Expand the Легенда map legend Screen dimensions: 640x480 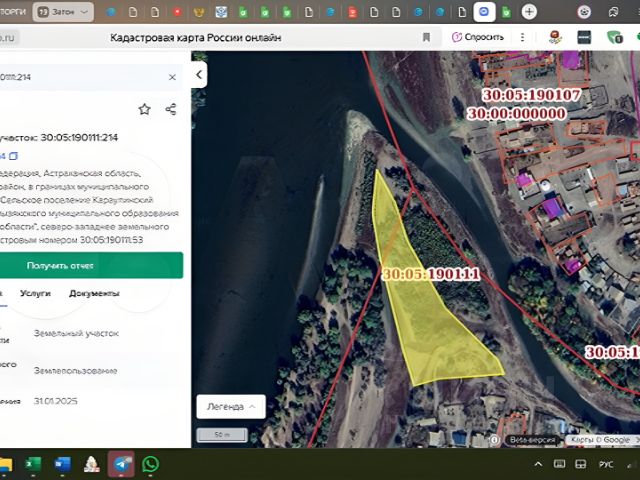pos(231,407)
